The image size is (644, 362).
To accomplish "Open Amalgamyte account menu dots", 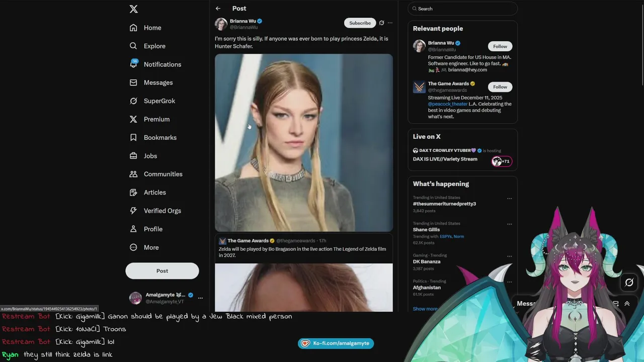I will pyautogui.click(x=200, y=298).
